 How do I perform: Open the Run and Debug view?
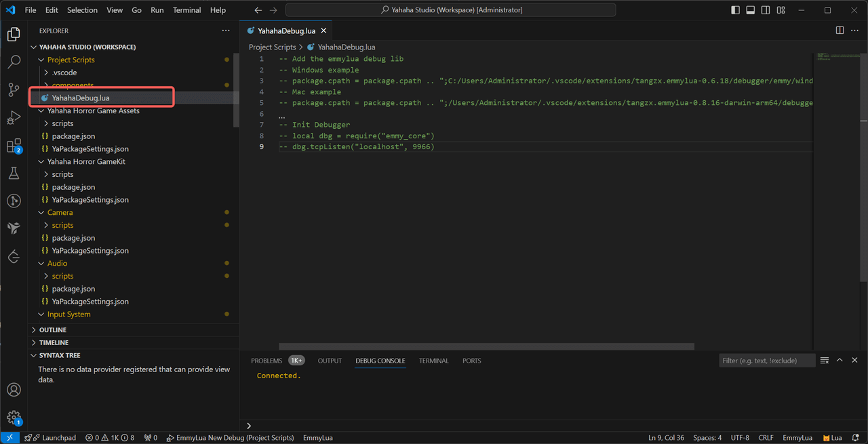[x=14, y=118]
